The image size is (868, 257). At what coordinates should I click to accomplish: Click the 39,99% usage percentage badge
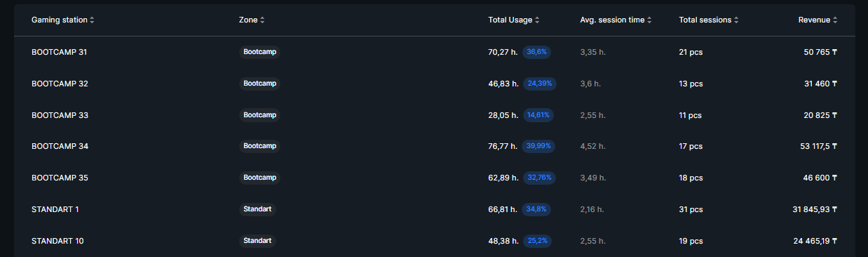click(540, 146)
